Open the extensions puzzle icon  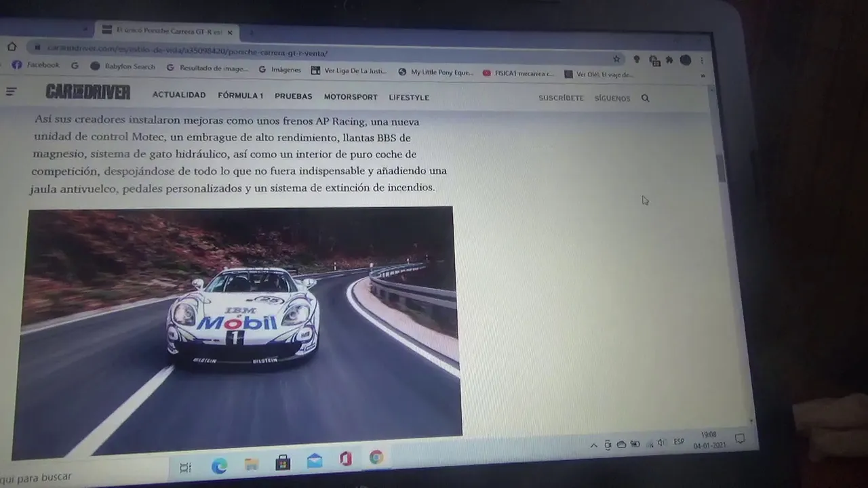click(x=669, y=60)
